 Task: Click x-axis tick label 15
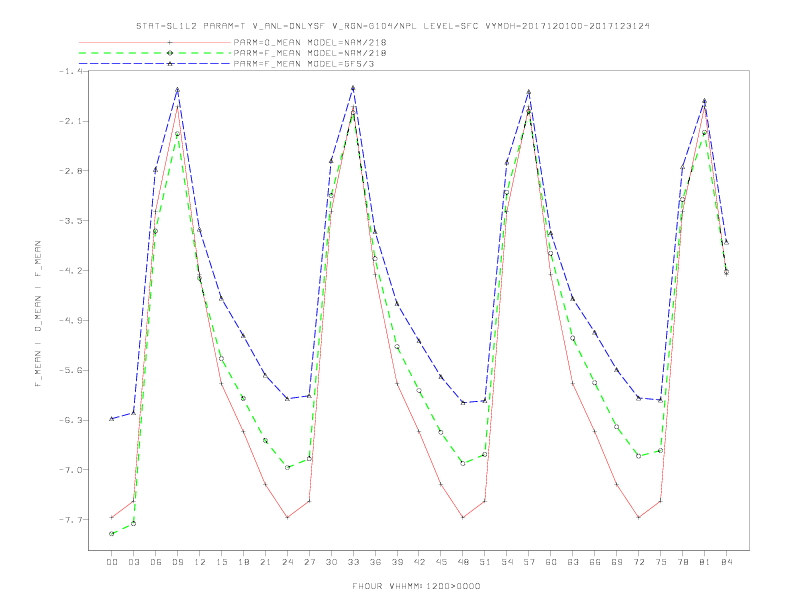[x=221, y=562]
